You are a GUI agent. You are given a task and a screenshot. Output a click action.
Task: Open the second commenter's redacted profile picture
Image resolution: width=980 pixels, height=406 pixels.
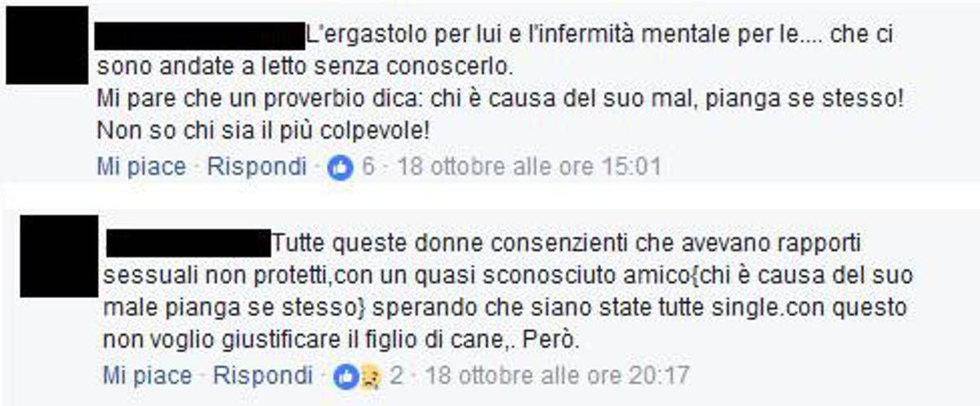[x=59, y=256]
